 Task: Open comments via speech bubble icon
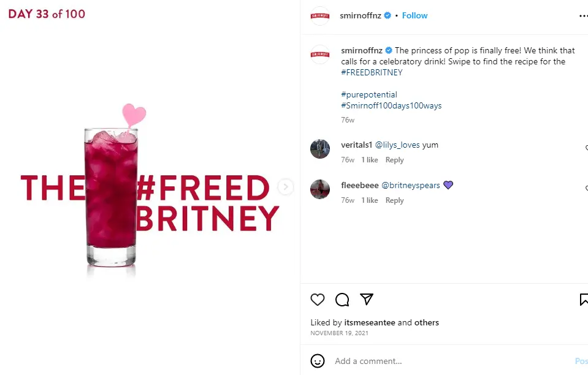pos(342,300)
